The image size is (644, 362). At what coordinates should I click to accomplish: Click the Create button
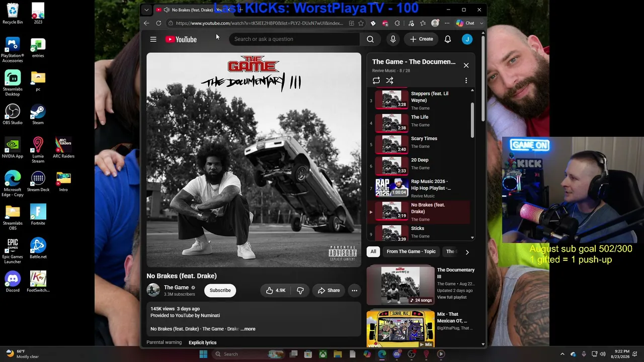click(x=422, y=39)
